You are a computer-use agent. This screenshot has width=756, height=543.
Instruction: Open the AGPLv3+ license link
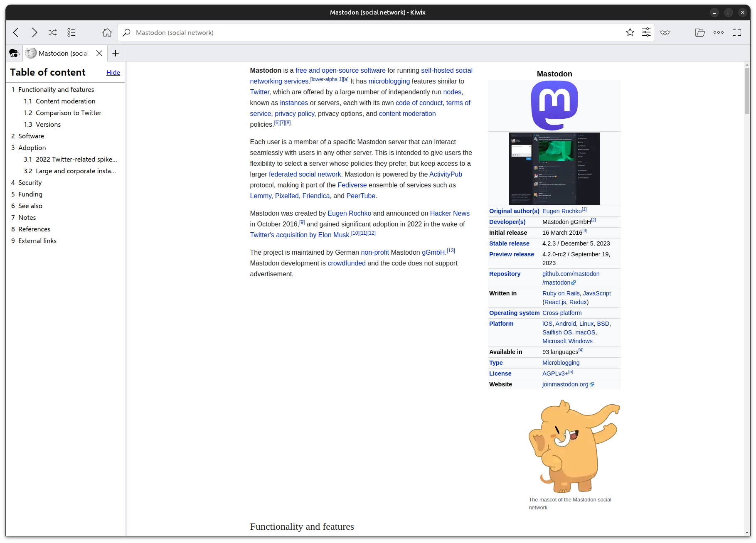555,373
